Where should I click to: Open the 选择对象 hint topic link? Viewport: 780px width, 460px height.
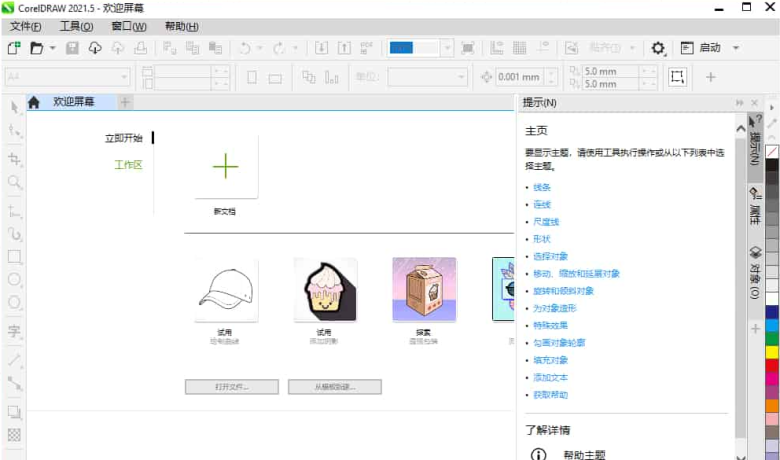click(550, 256)
